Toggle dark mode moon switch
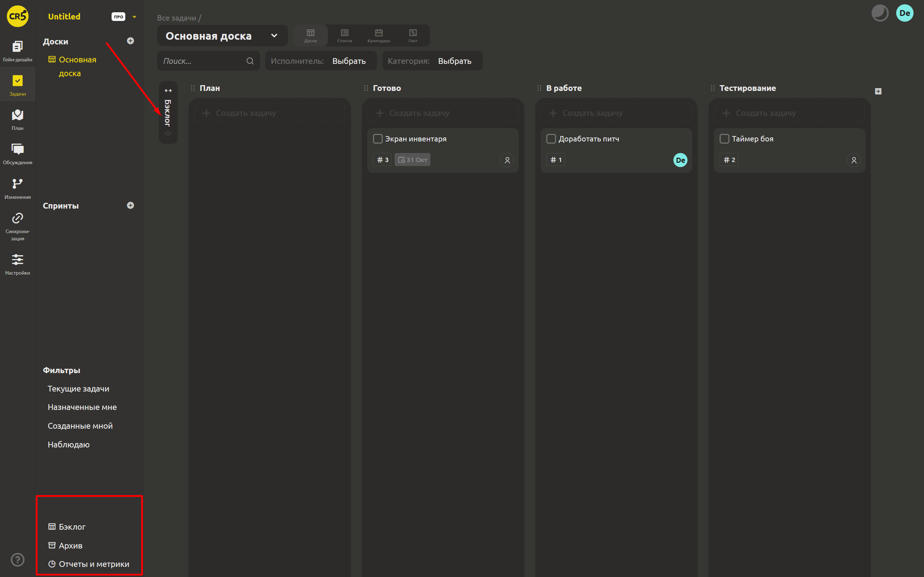Screen dimensions: 924x577 [880, 13]
